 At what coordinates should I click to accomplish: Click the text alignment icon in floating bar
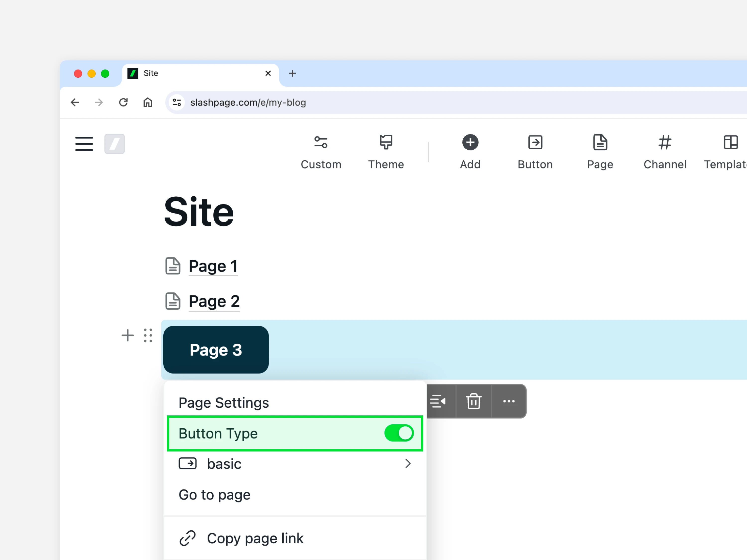[x=438, y=401]
